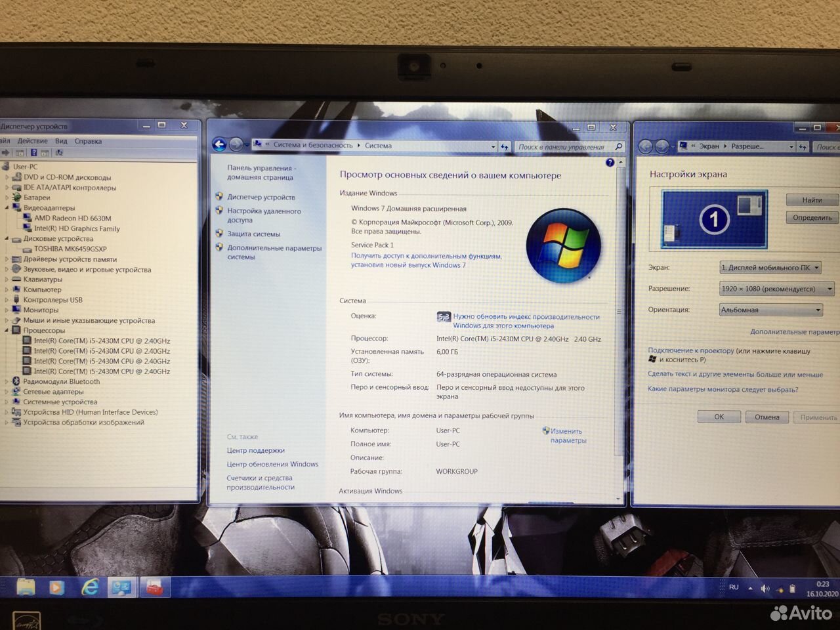
Task: Open Дополнительные параметры системы link
Action: coord(274,253)
